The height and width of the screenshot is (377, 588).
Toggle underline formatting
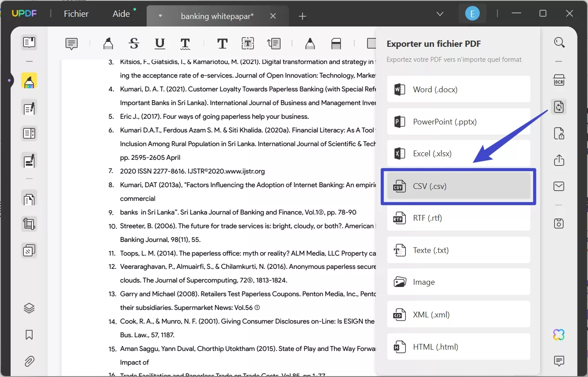click(159, 43)
